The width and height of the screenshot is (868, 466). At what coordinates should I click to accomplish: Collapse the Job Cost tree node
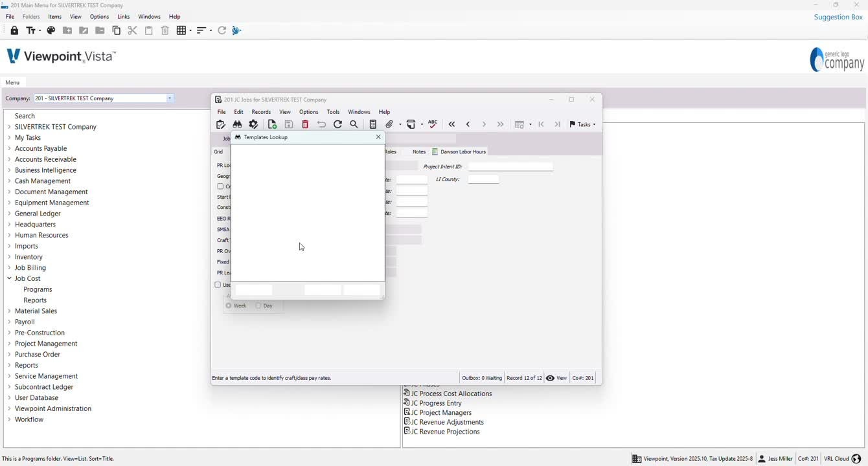pos(9,278)
